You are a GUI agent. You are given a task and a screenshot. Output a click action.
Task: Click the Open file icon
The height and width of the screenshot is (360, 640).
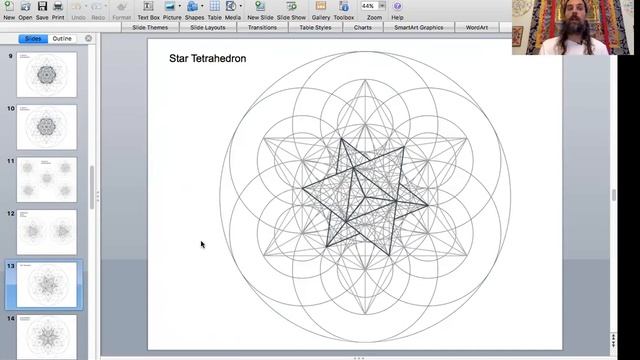25,7
